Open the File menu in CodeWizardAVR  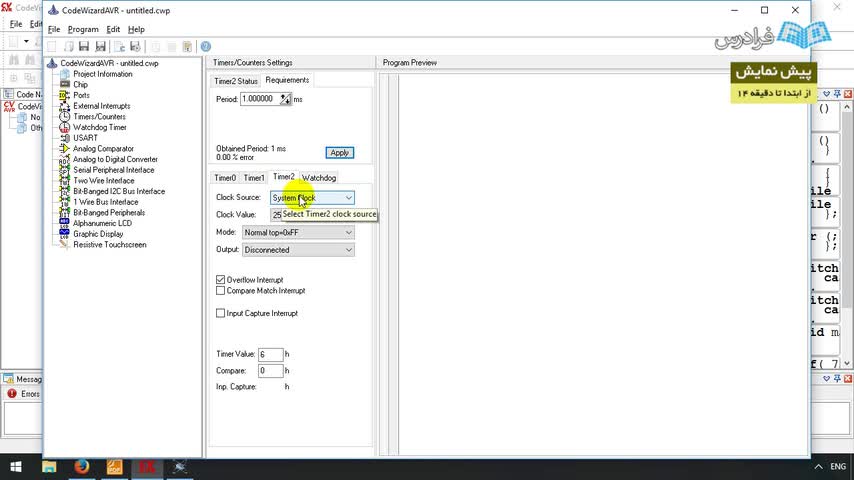tap(54, 29)
